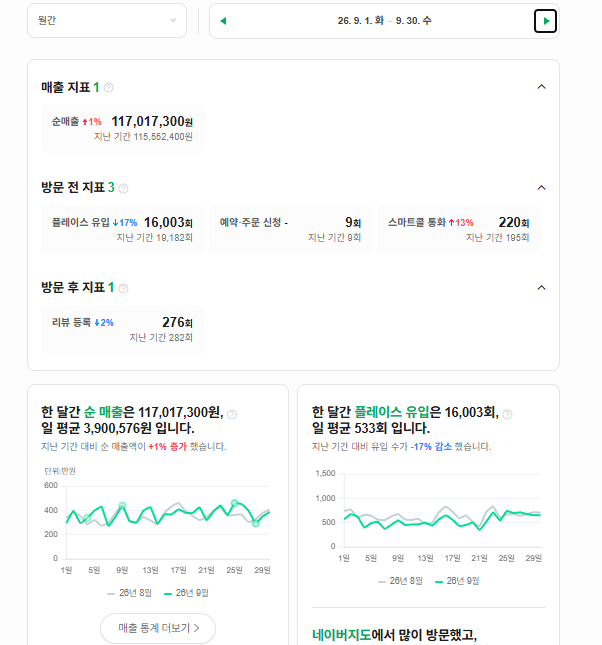
Task: Click the highlighted low marker near 28일
Action: pos(256,523)
